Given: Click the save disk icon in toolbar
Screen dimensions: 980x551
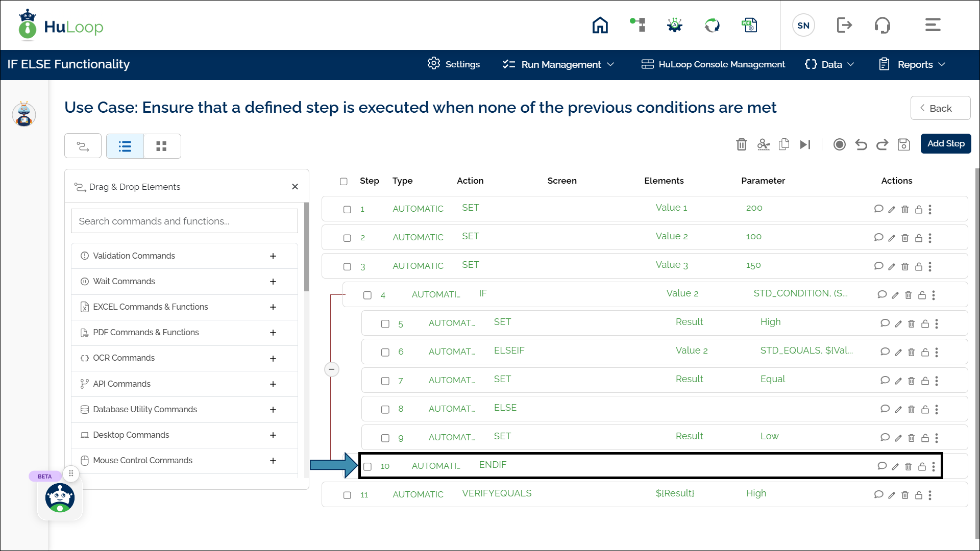Looking at the screenshot, I should point(903,144).
